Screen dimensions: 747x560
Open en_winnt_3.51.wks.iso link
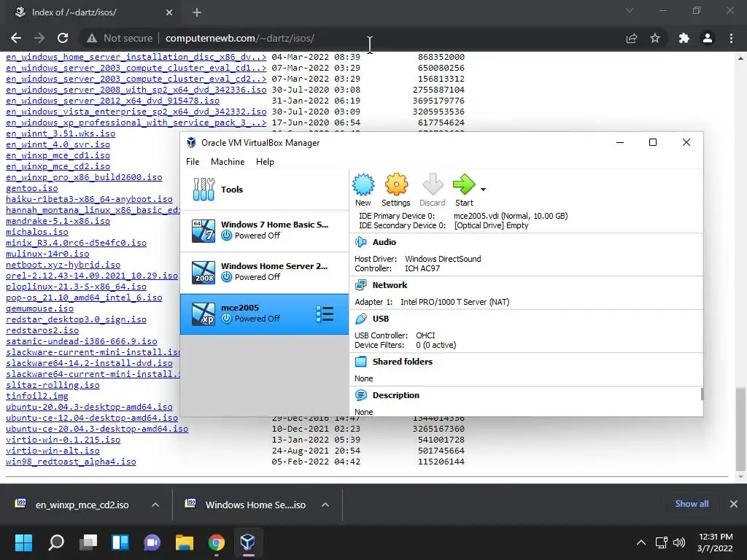[x=61, y=134]
